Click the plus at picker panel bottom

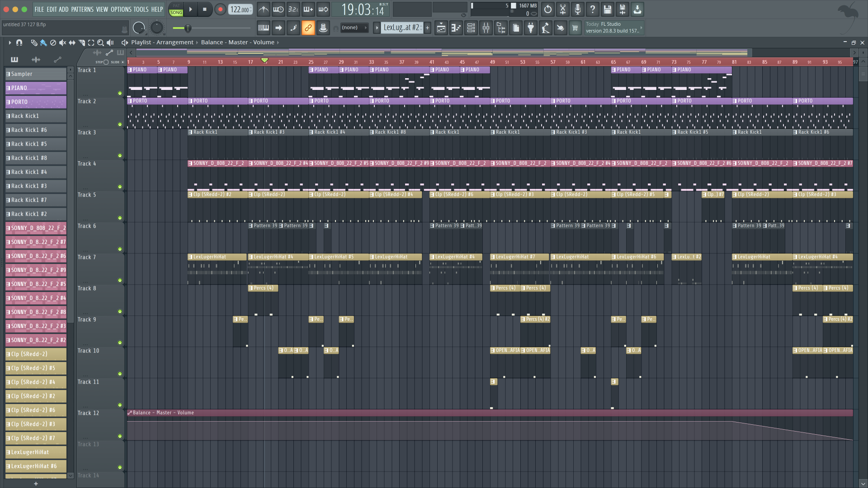click(36, 483)
